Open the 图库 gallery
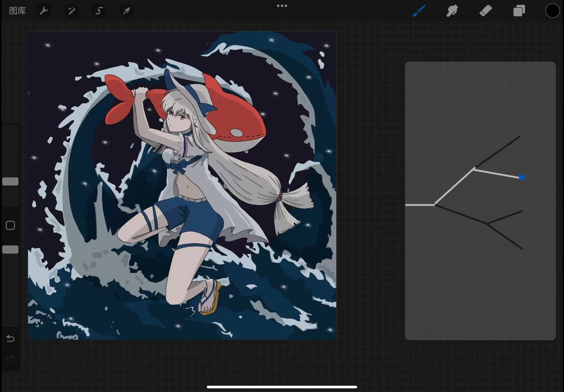The width and height of the screenshot is (564, 392). (x=17, y=11)
